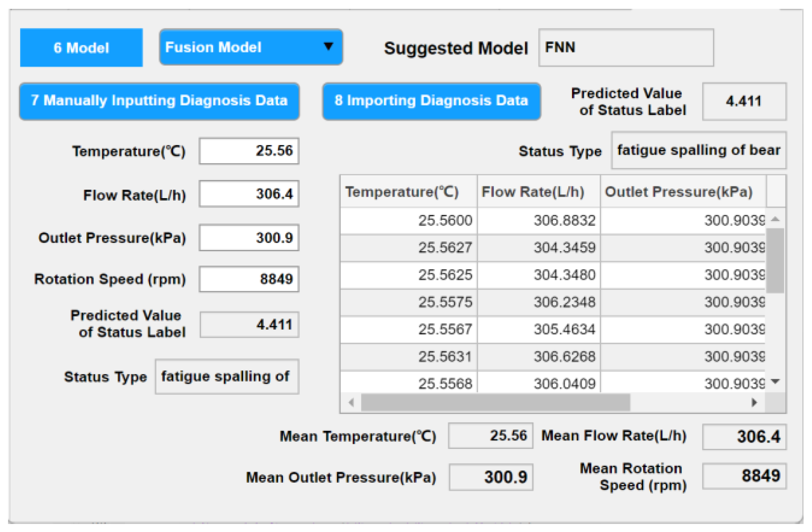Select the Temperature(℃) column header
Screen dimensions: 812x532
tap(408, 192)
